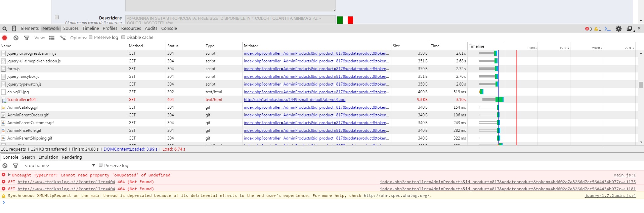
Task: Tick the Descrizione checkbox
Action: pos(56,17)
